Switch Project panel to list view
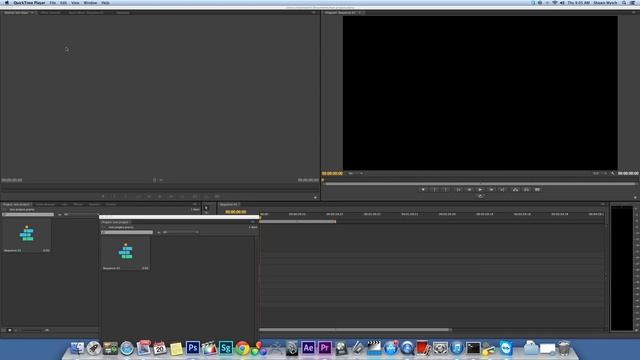Viewport: 640px width, 360px height. pyautogui.click(x=4, y=330)
